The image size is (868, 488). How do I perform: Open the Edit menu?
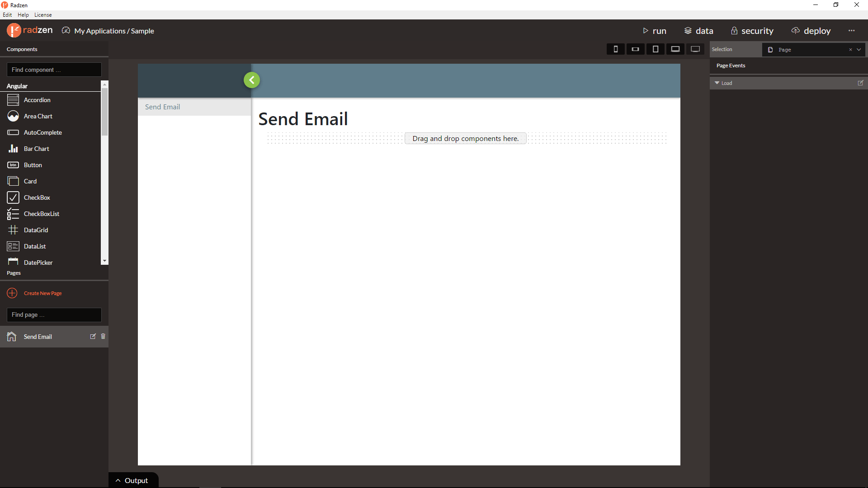[8, 14]
